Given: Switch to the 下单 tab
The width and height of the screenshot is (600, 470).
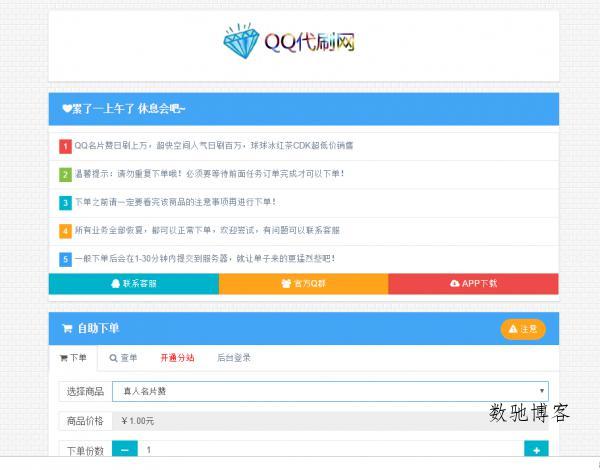Looking at the screenshot, I should coord(73,358).
